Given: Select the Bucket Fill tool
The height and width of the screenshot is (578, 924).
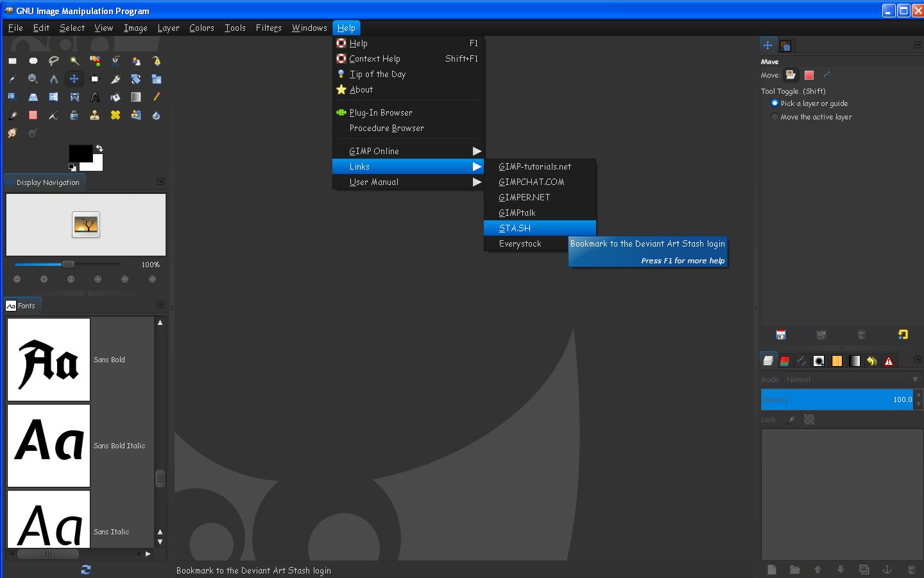Looking at the screenshot, I should pyautogui.click(x=116, y=97).
